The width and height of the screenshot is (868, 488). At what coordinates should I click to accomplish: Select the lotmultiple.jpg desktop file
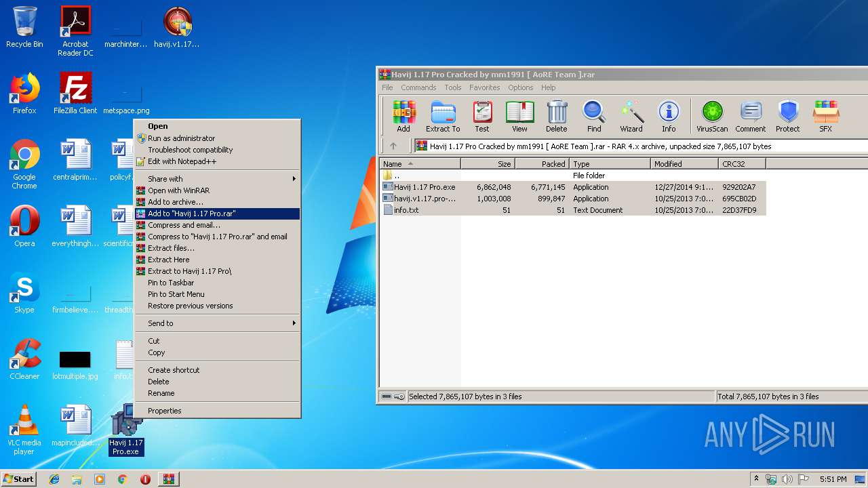(x=75, y=365)
